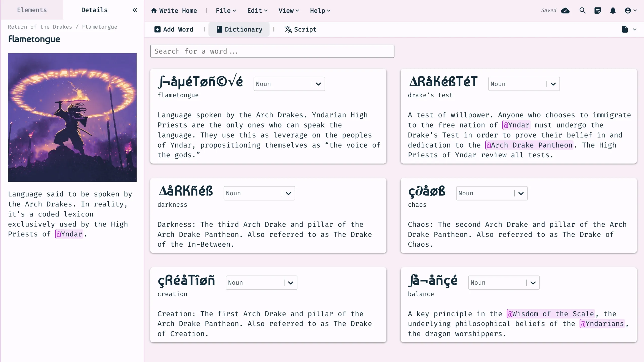The image size is (644, 362).
Task: Open the File menu
Action: (x=226, y=11)
